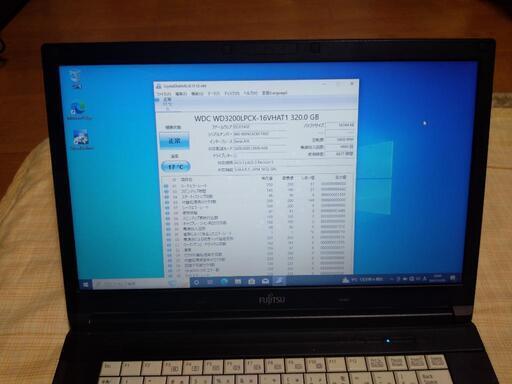Open the Mail app taskbar icon
This screenshot has width=512, height=384.
265,281
